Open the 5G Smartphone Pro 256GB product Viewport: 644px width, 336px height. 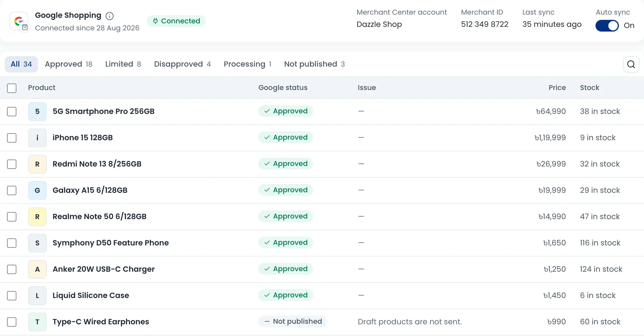(x=103, y=111)
